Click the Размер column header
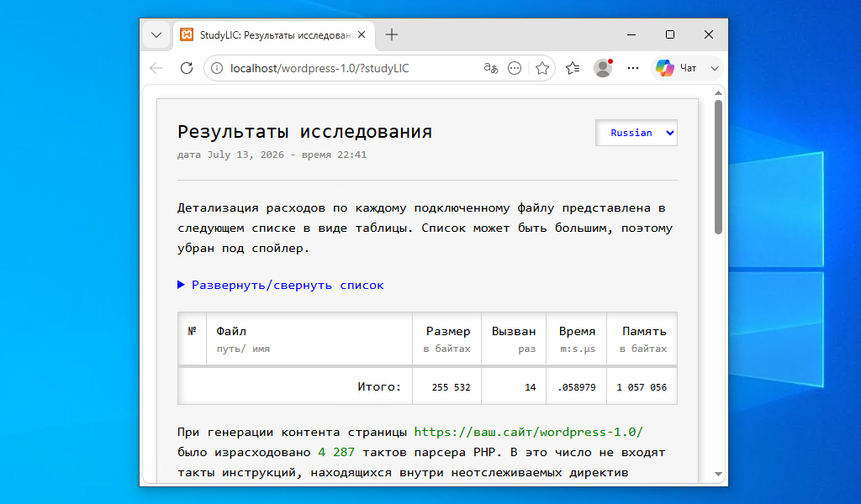Image resolution: width=861 pixels, height=504 pixels. pos(447,339)
